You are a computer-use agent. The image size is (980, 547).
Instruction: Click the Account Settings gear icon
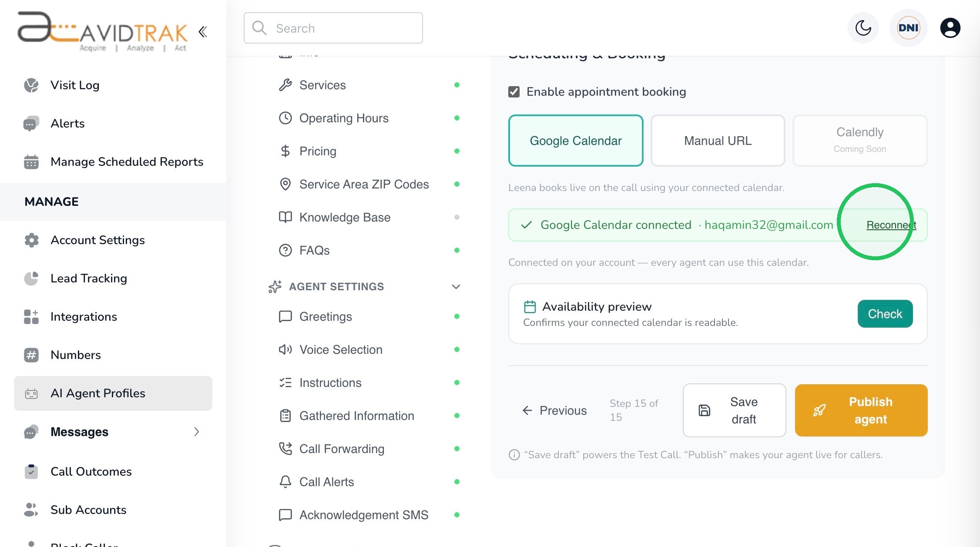tap(31, 240)
